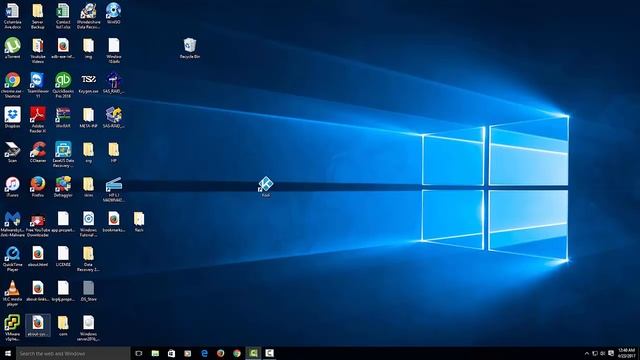Open the Store app in taskbar
Image resolution: width=640 pixels, height=360 pixels.
click(x=171, y=353)
